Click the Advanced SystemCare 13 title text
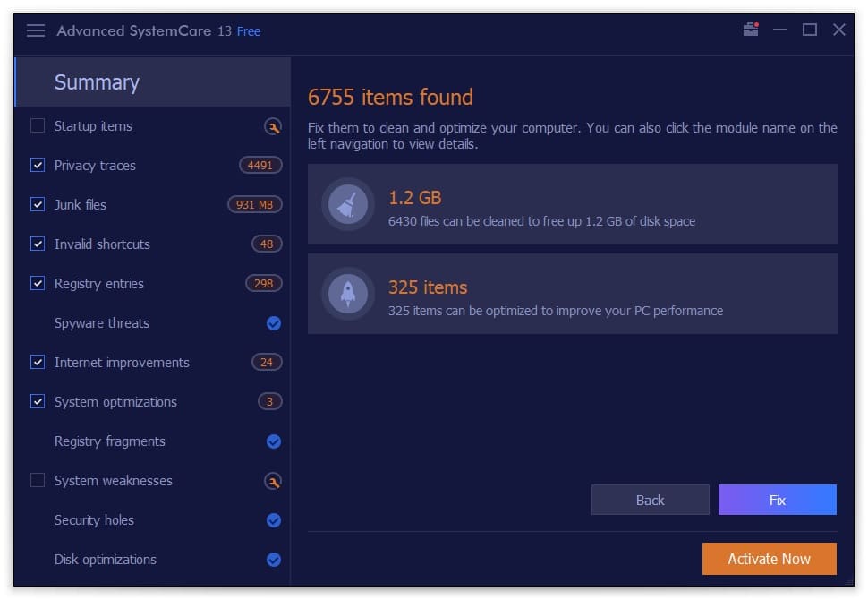 [x=144, y=31]
